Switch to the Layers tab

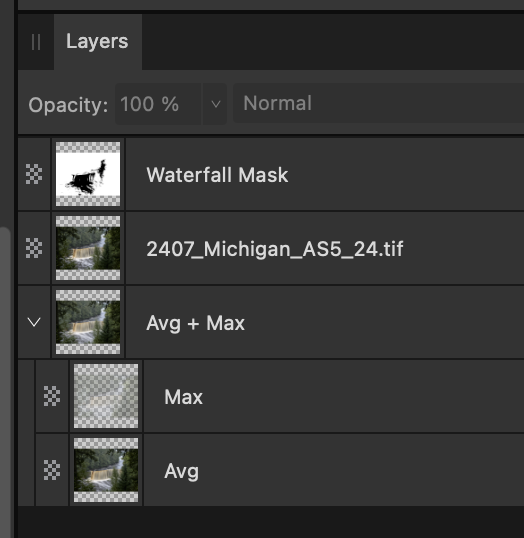click(x=97, y=42)
